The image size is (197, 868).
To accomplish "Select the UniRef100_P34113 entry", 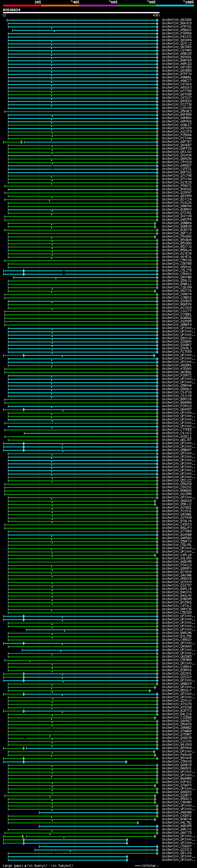I will point(177,565).
